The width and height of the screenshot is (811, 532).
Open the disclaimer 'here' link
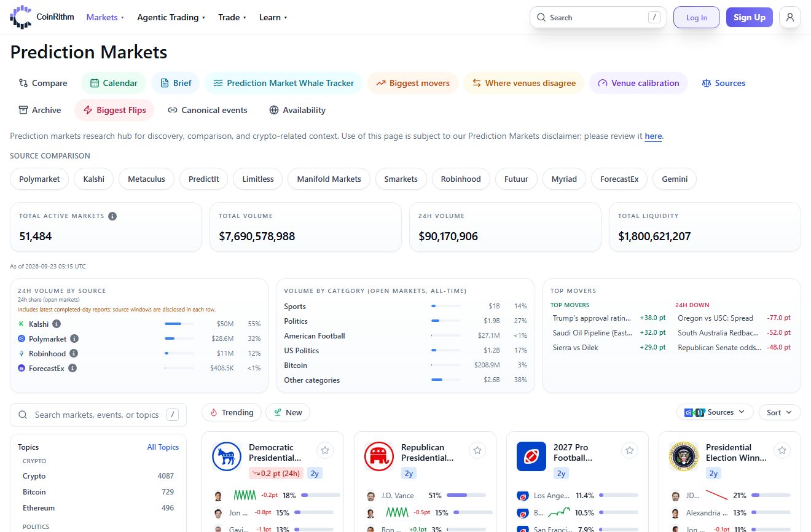(653, 136)
